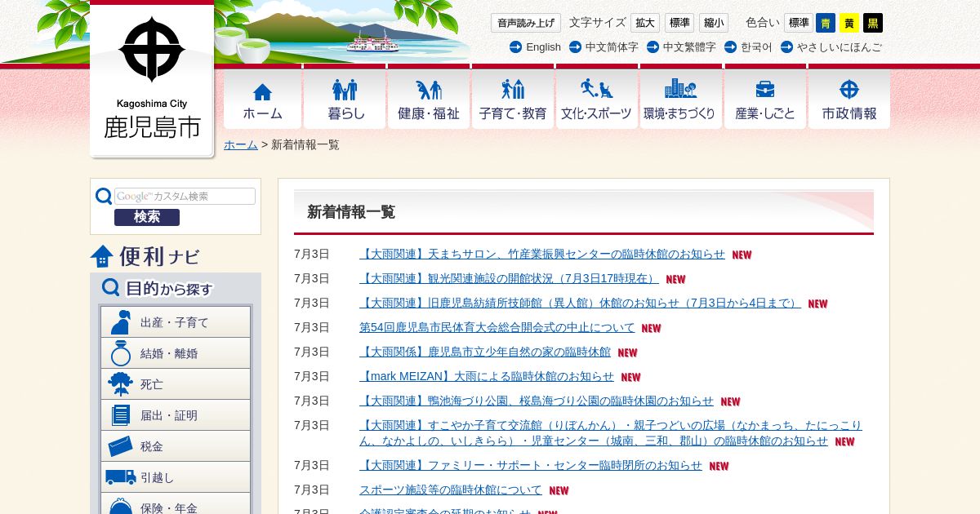
Task: Open the 市政情報 emblem icon
Action: [849, 90]
